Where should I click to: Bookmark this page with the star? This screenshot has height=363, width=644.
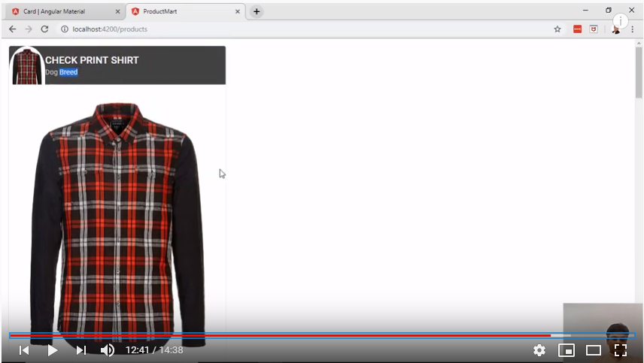(x=557, y=29)
